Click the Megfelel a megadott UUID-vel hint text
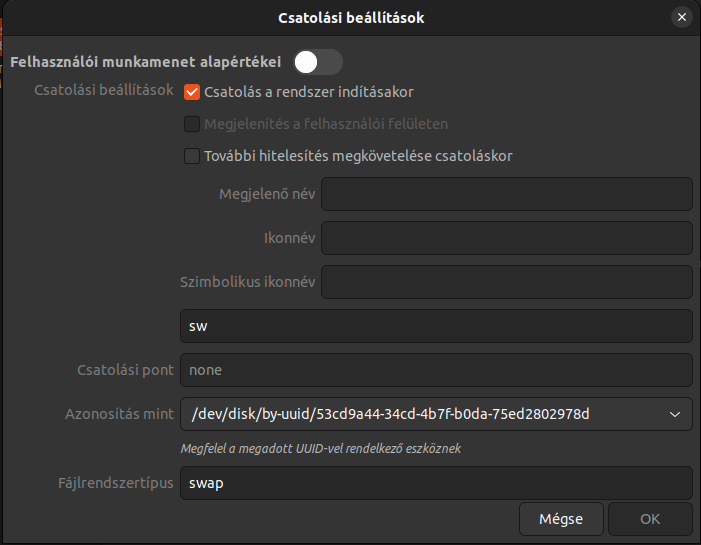 point(321,448)
